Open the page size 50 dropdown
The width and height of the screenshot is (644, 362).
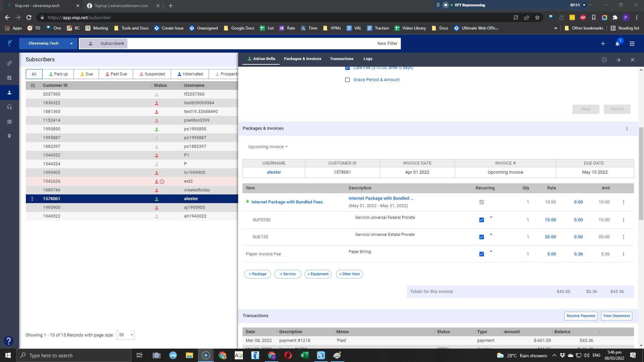125,335
